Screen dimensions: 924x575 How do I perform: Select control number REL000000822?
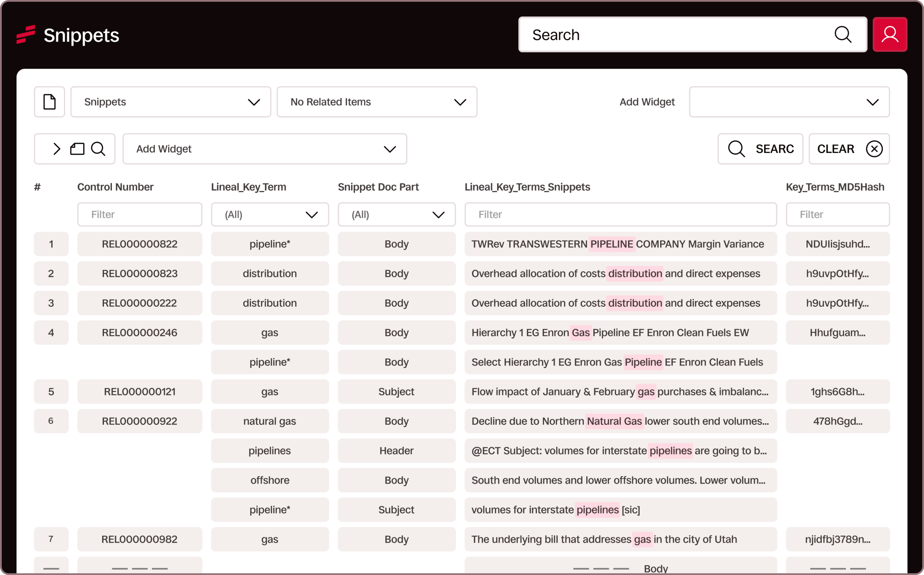click(x=140, y=244)
